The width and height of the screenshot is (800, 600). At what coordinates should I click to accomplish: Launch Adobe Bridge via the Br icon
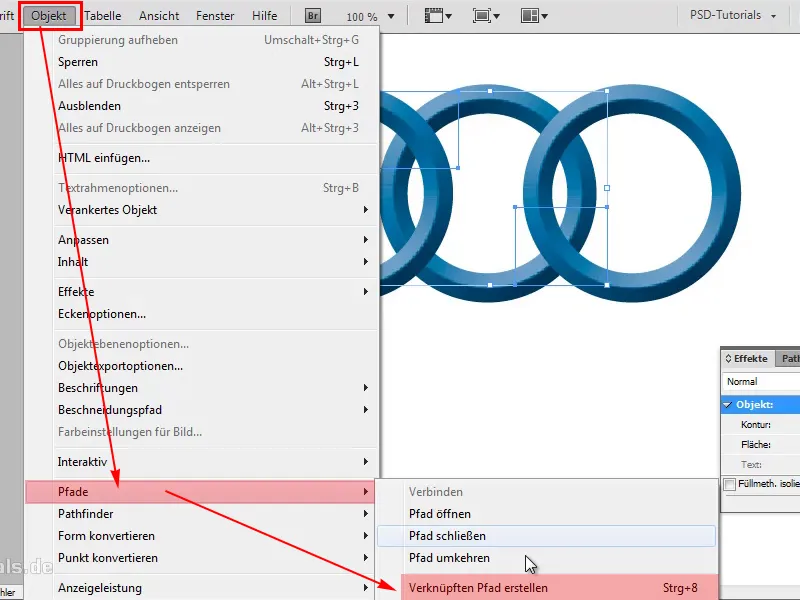(312, 14)
